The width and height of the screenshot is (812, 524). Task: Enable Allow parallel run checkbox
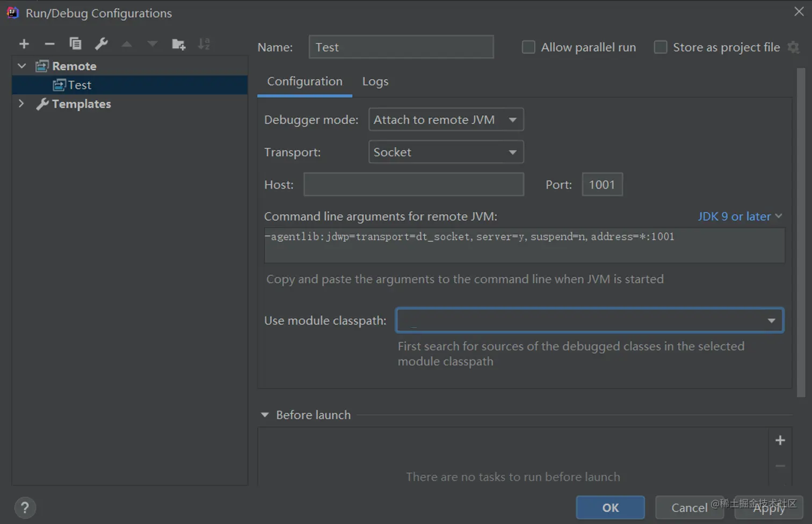click(528, 47)
